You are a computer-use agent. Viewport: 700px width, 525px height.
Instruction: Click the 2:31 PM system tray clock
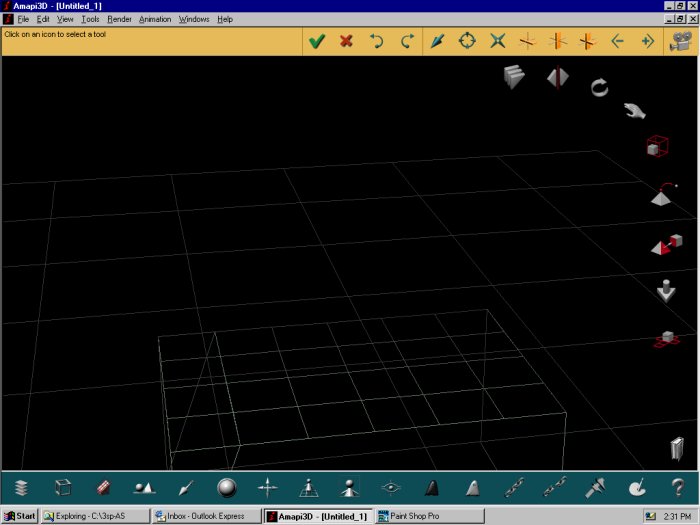pos(677,516)
